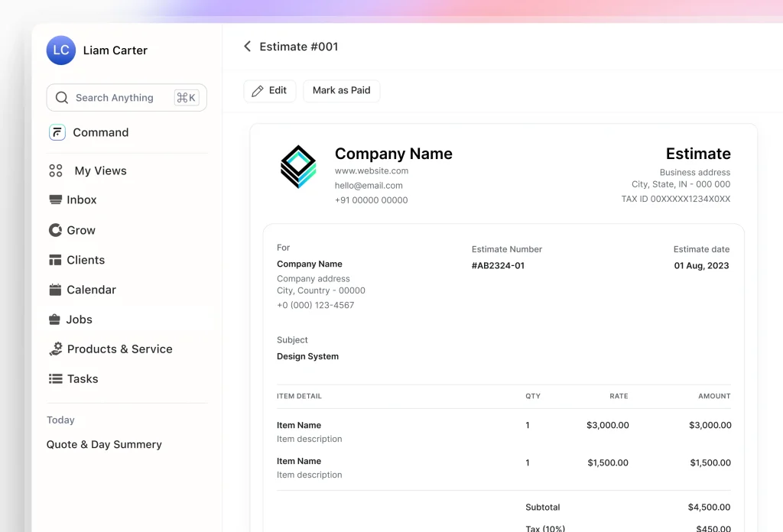Screen dimensions: 783x532
Task: Click the www.website.com link
Action: click(372, 170)
